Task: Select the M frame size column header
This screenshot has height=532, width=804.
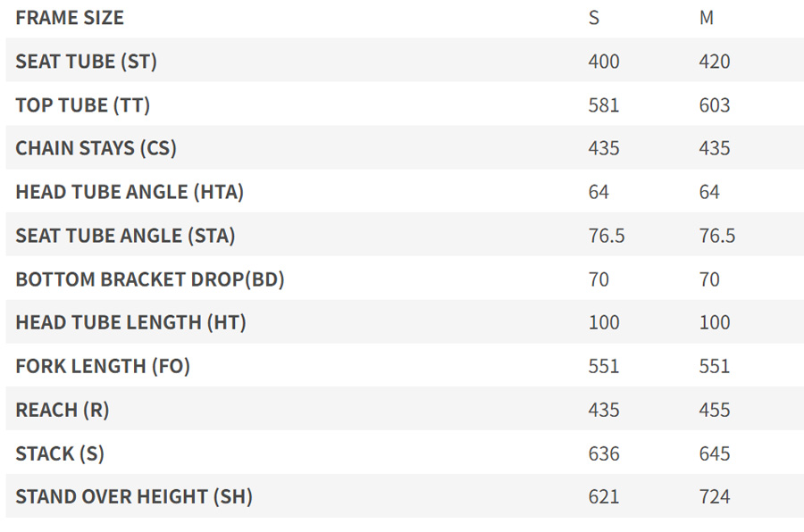Action: coord(707,18)
